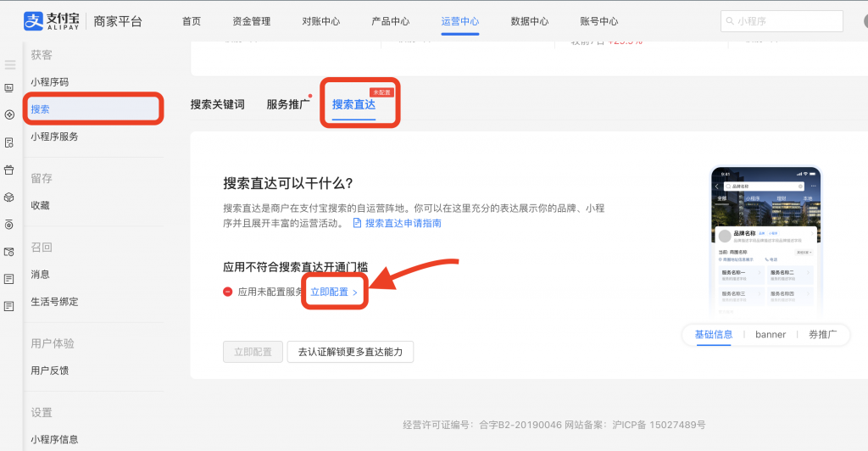Open the star medal icon in left rail
This screenshot has height=451, width=868.
click(x=8, y=225)
